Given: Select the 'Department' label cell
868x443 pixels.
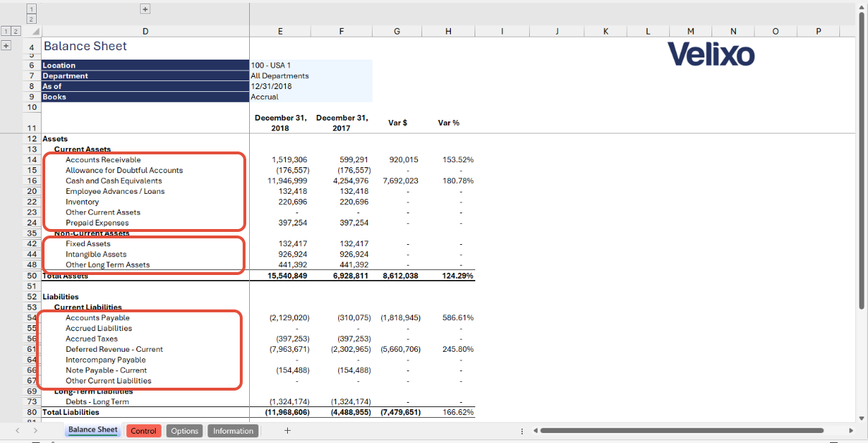Looking at the screenshot, I should [146, 75].
